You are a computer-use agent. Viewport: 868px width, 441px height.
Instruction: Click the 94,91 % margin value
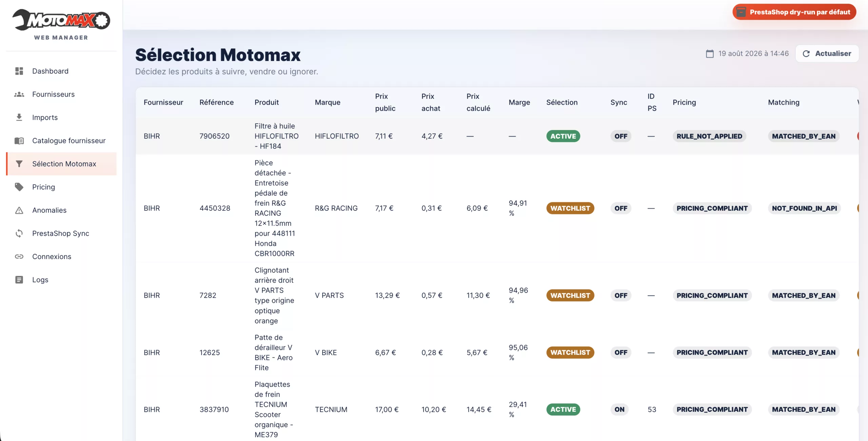tap(518, 208)
